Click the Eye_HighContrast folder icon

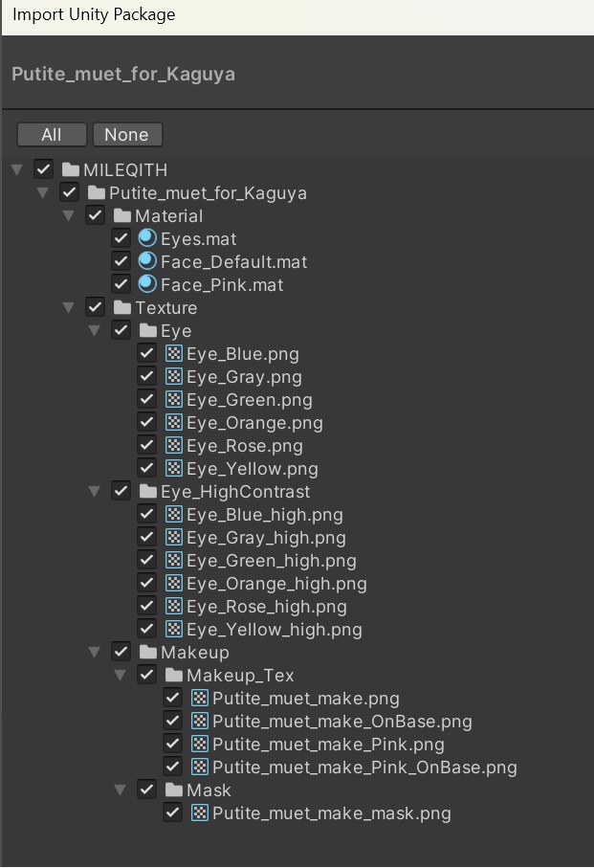point(147,491)
